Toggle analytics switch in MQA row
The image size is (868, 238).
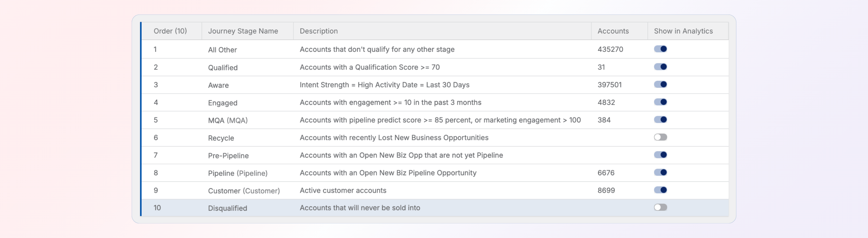click(660, 120)
